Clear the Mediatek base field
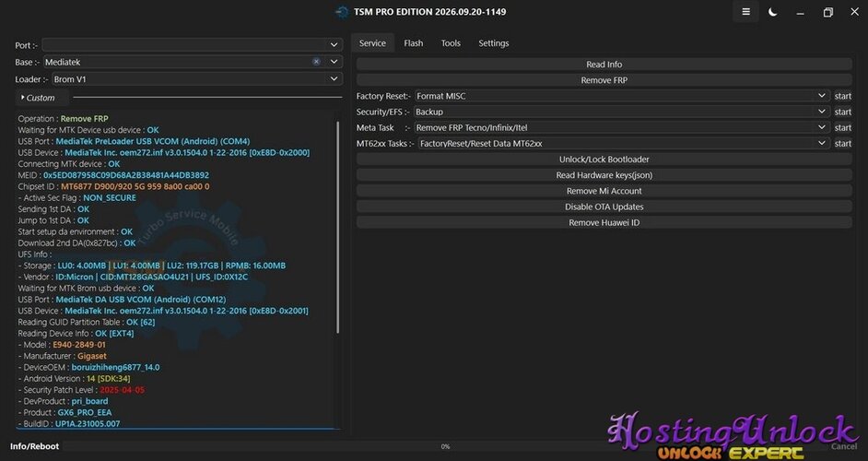Image resolution: width=868 pixels, height=461 pixels. (x=316, y=62)
